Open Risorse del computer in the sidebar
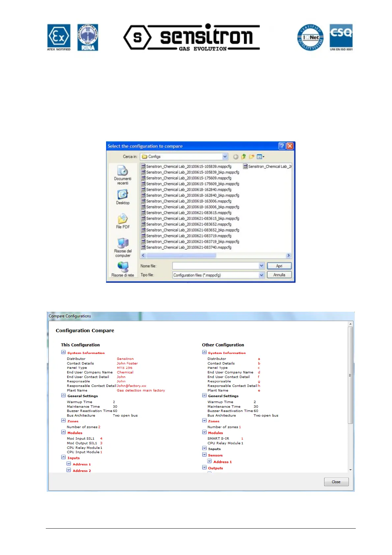 pyautogui.click(x=123, y=248)
